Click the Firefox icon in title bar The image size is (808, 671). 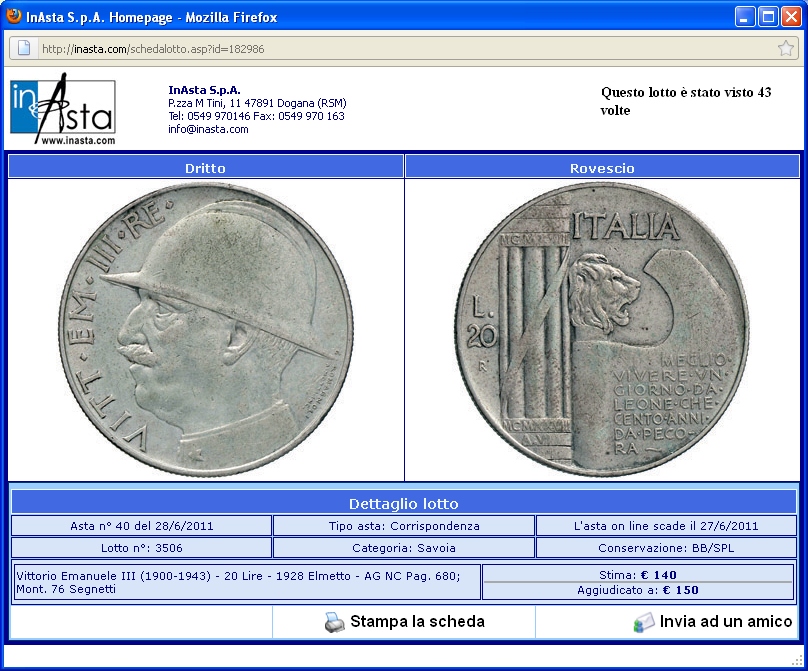(14, 17)
